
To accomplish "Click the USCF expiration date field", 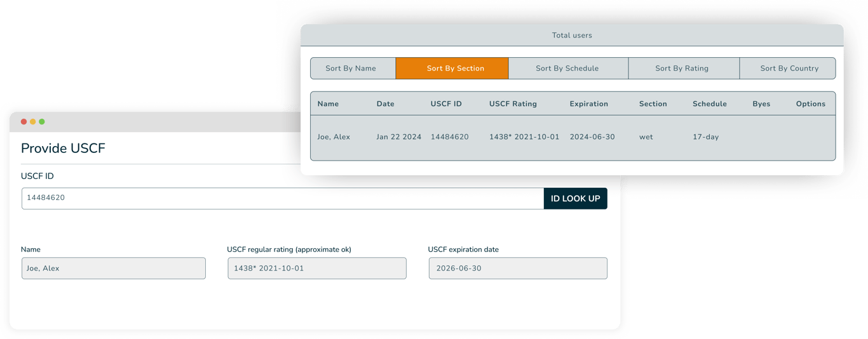I will (518, 269).
